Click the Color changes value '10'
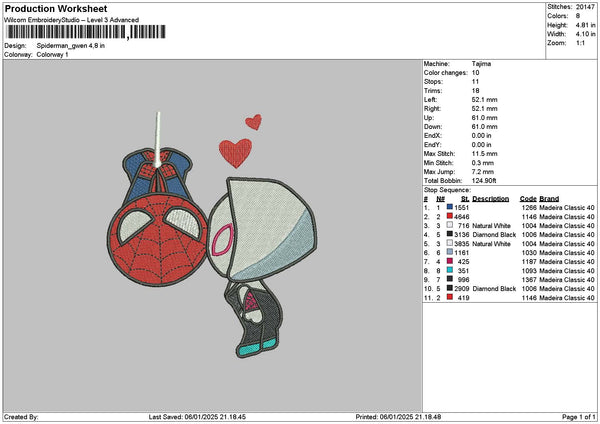The image size is (600, 424). click(x=476, y=73)
